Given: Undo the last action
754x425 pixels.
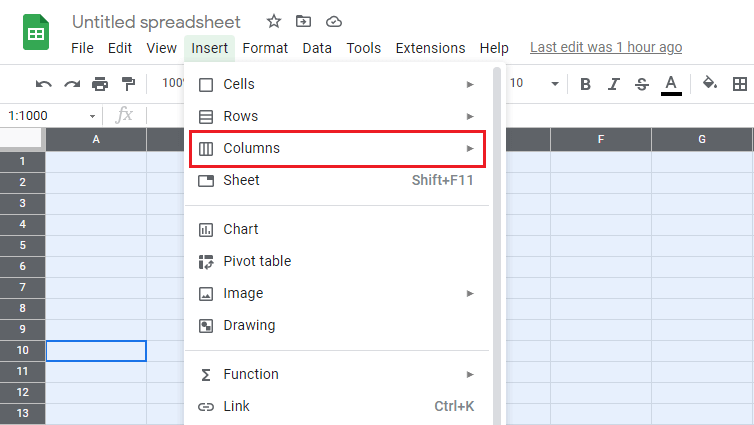Looking at the screenshot, I should pyautogui.click(x=43, y=84).
